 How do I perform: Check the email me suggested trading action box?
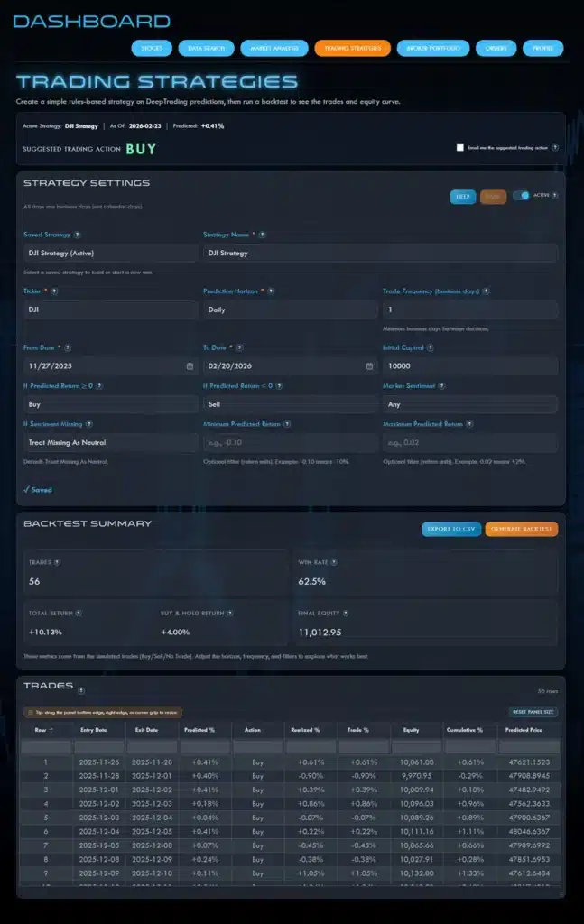point(460,148)
